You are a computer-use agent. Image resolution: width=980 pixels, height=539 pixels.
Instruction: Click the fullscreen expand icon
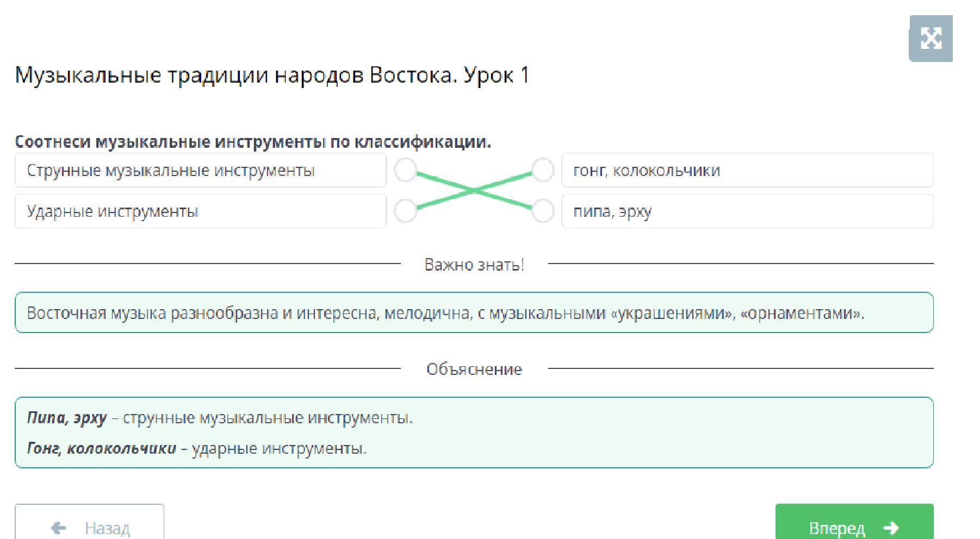coord(931,39)
